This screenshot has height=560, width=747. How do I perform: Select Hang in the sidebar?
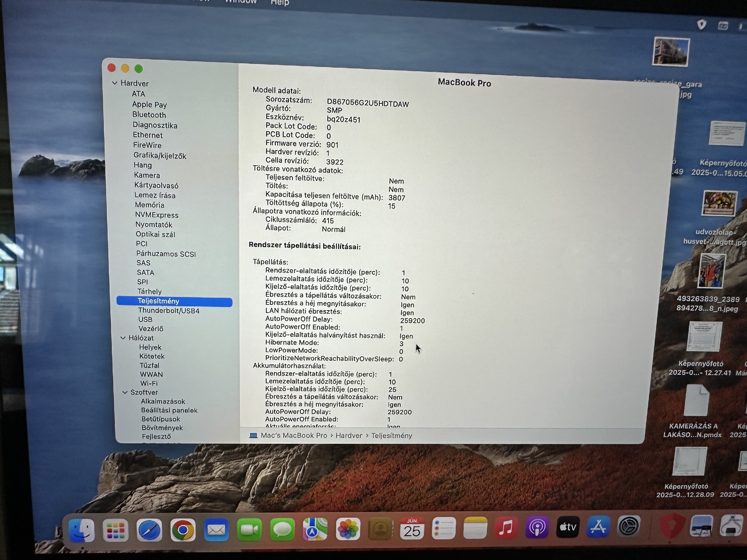point(143,165)
